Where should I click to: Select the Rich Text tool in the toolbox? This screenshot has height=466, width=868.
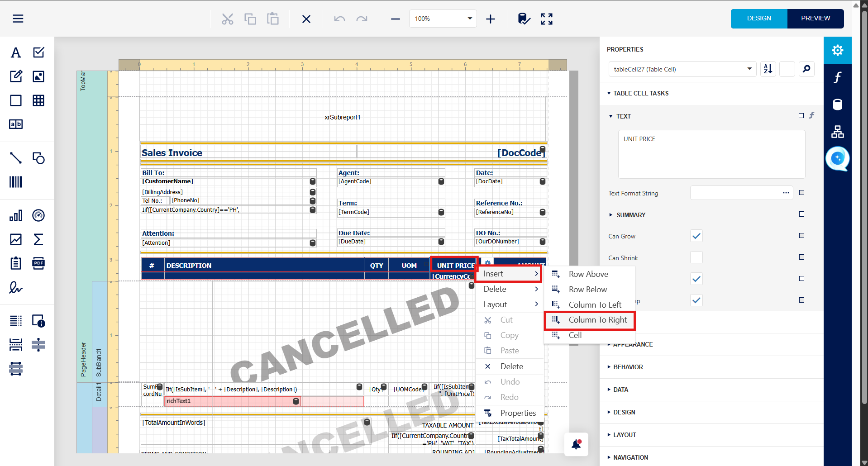click(16, 76)
